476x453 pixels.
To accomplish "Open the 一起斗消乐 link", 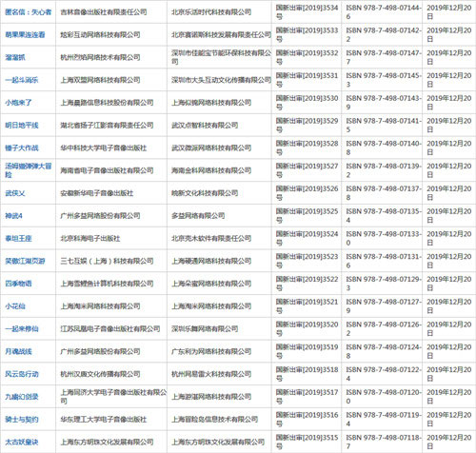I will pyautogui.click(x=22, y=80).
